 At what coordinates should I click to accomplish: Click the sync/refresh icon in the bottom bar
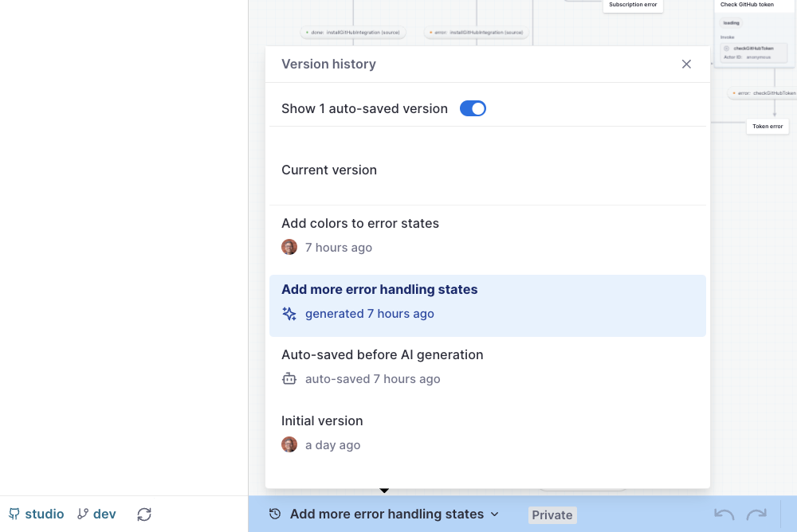point(143,514)
